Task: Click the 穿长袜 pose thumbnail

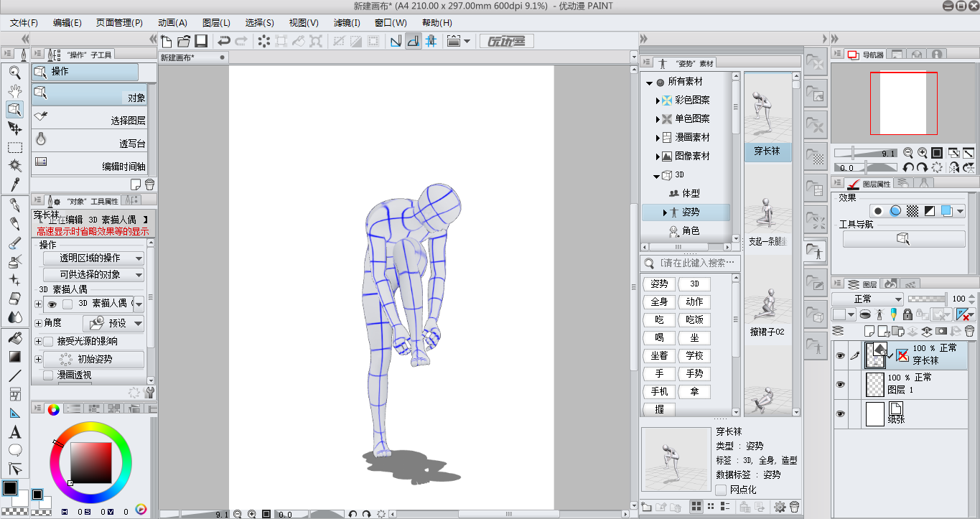Action: (767, 116)
